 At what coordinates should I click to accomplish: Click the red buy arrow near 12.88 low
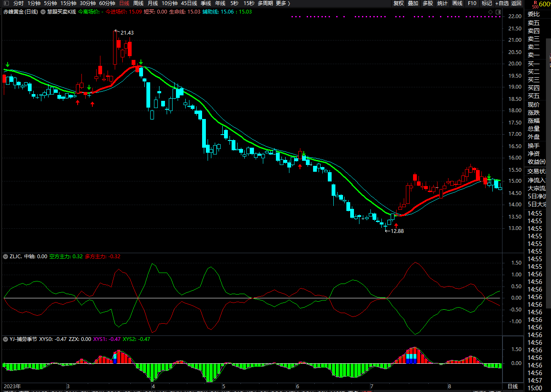(396, 226)
